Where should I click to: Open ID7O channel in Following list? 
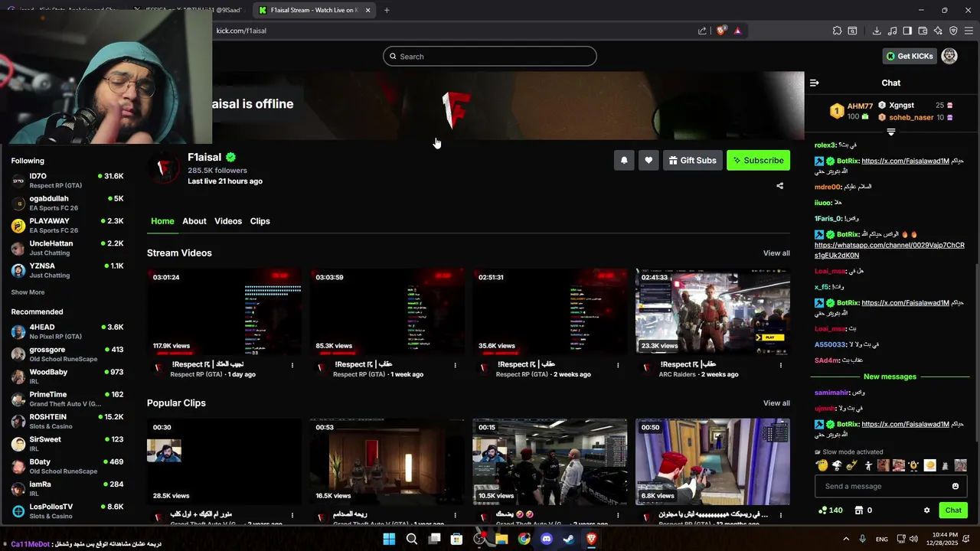pyautogui.click(x=67, y=181)
